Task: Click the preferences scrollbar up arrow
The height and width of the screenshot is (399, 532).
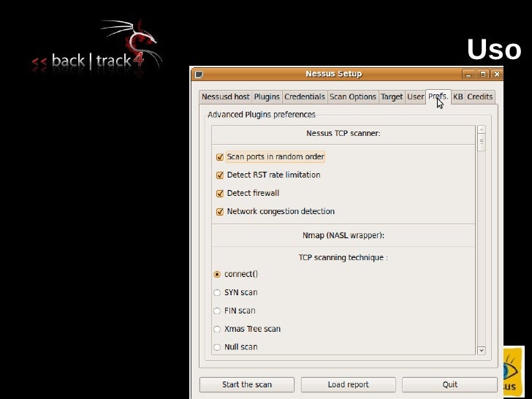Action: pyautogui.click(x=481, y=129)
